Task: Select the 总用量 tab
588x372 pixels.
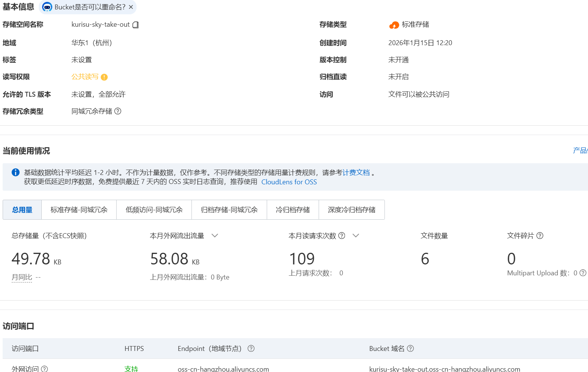Action: 22,210
